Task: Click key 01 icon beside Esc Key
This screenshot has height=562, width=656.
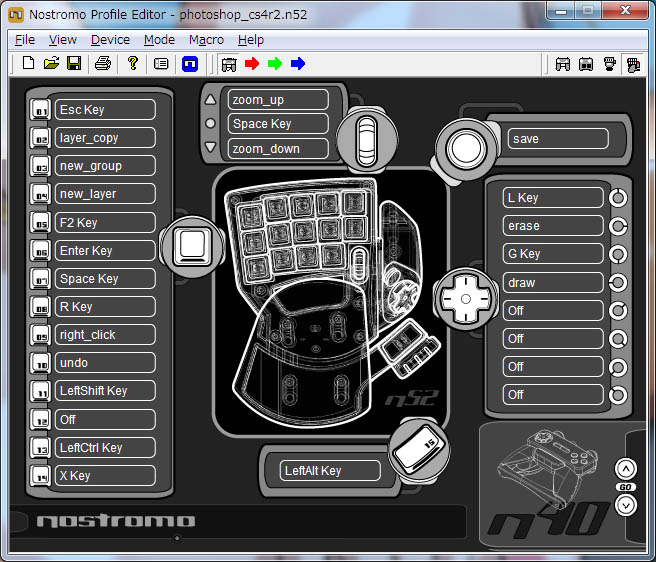Action: coord(41,110)
